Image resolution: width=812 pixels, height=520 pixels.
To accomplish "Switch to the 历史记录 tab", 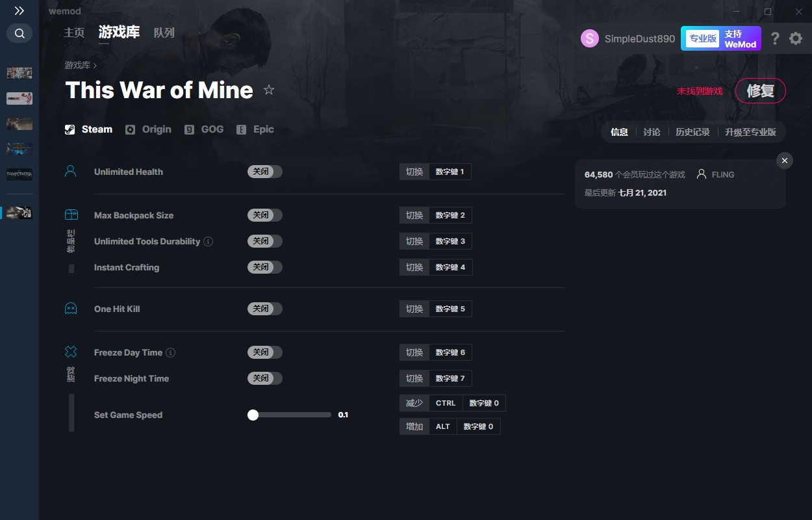I will [x=692, y=132].
